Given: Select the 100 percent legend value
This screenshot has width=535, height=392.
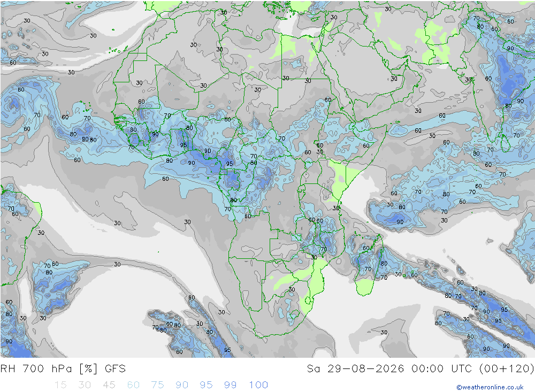Looking at the screenshot, I should 258,385.
